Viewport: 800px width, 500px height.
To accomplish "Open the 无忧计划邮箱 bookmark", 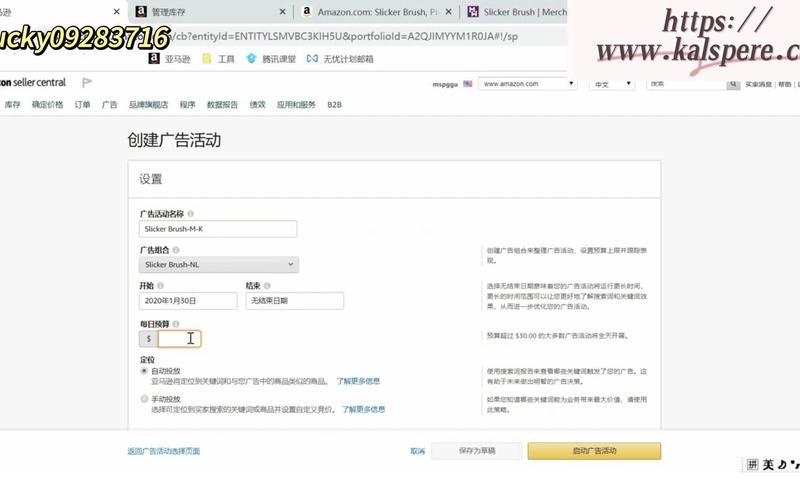I will (340, 59).
